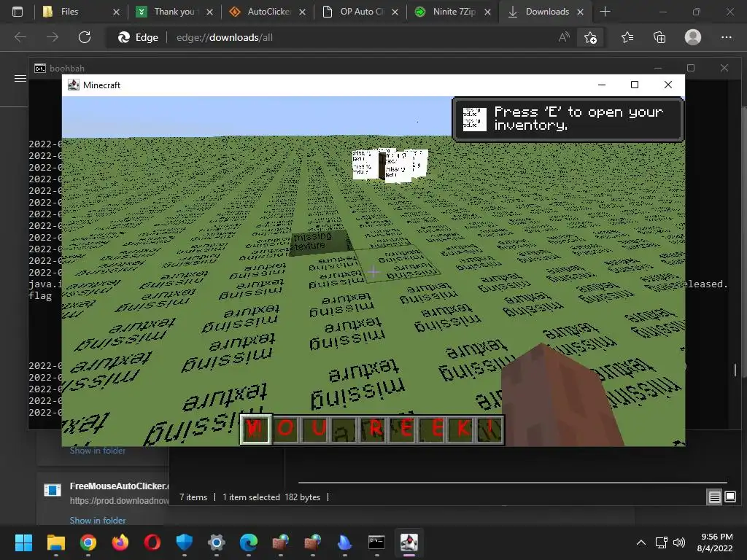Viewport: 747px width, 560px height.
Task: Open the Windows Start menu
Action: (23, 542)
